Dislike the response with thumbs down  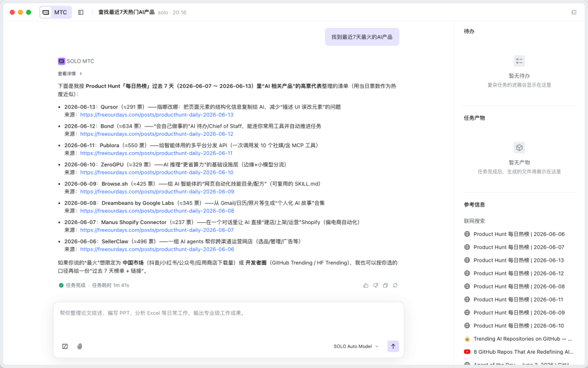[x=375, y=285]
